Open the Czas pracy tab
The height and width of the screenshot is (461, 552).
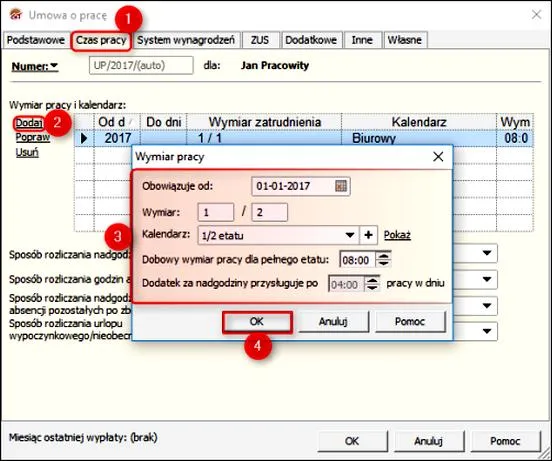101,40
